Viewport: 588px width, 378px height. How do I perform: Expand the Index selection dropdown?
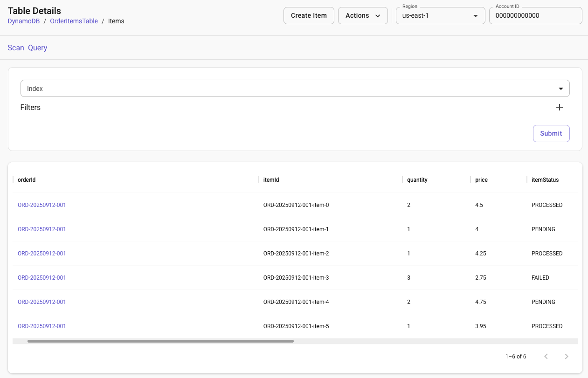tap(295, 88)
